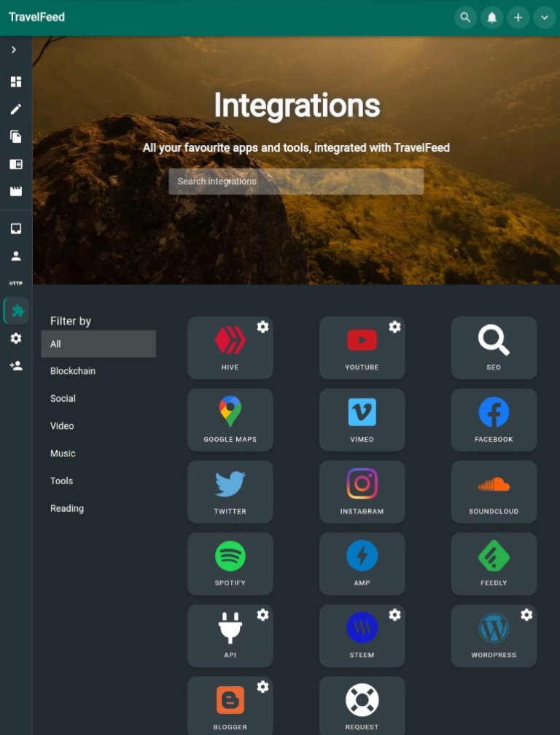Open the WordPress integration card
Screen dimensions: 560x735
[x=494, y=636]
